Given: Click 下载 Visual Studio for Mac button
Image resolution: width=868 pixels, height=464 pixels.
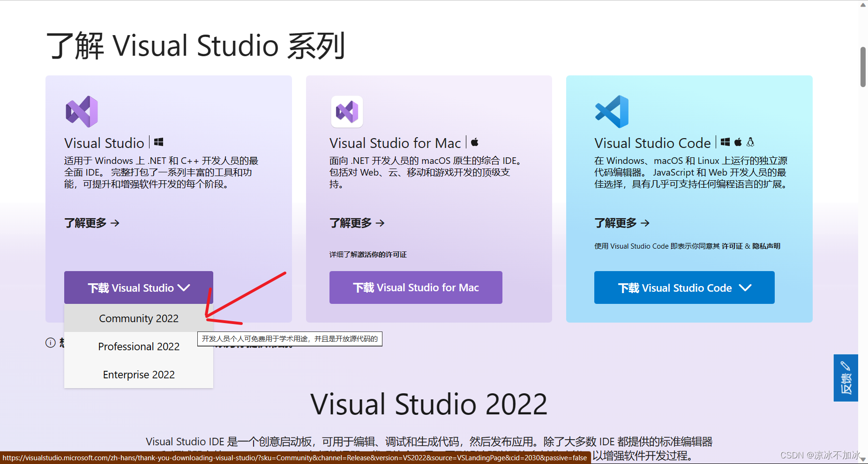Looking at the screenshot, I should coord(415,287).
